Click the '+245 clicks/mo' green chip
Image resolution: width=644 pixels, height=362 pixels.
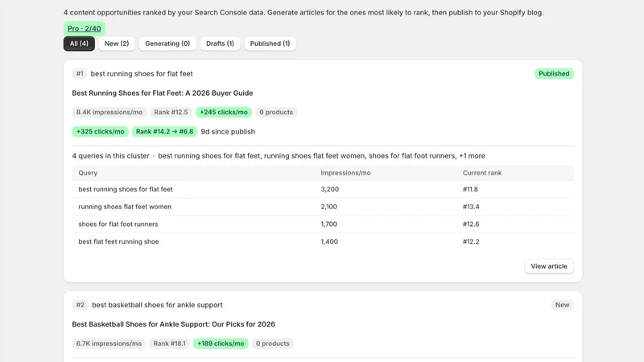(224, 112)
